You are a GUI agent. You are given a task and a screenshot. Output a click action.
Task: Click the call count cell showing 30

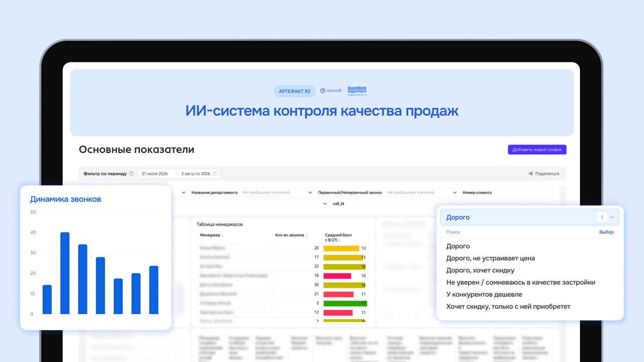click(317, 285)
